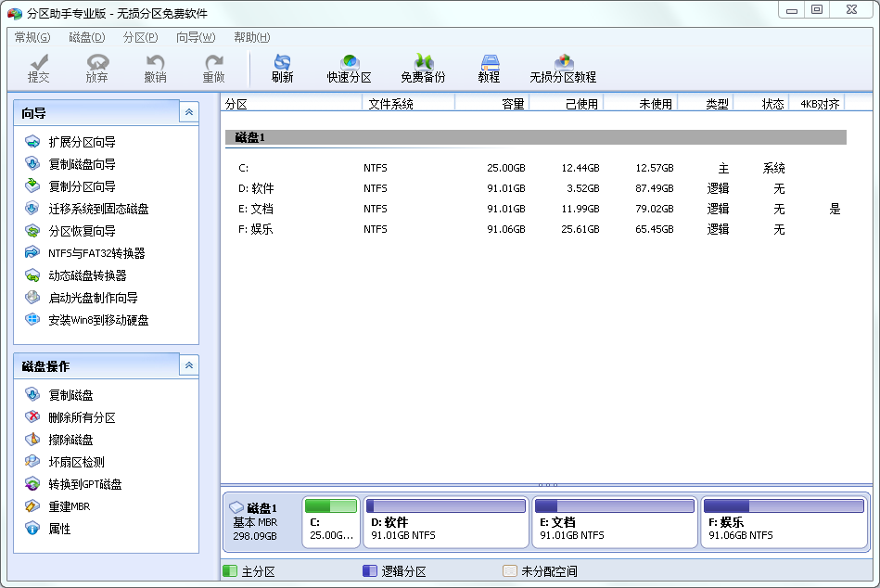Open the 磁盘(D) menu
This screenshot has height=588, width=880.
86,37
